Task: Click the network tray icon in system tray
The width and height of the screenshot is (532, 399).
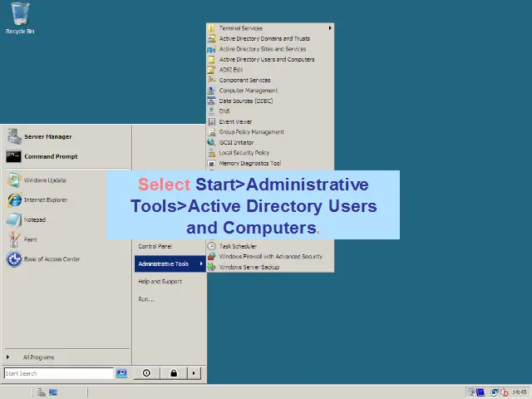Action: (x=495, y=392)
